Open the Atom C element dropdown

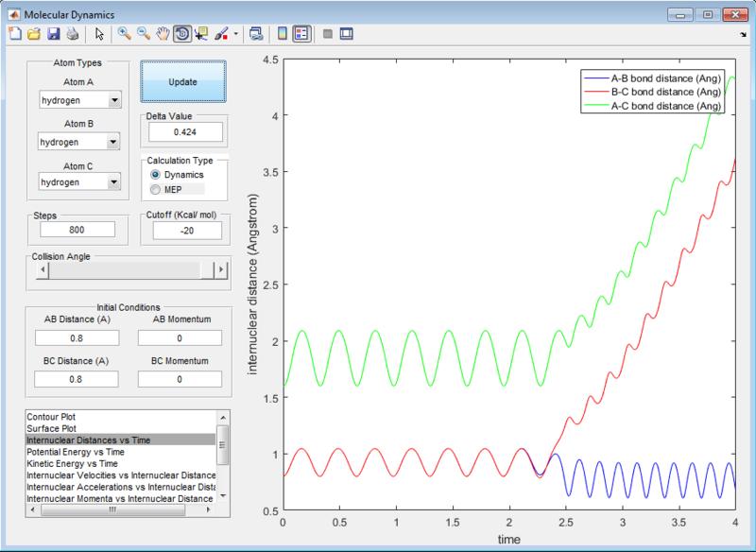(114, 182)
